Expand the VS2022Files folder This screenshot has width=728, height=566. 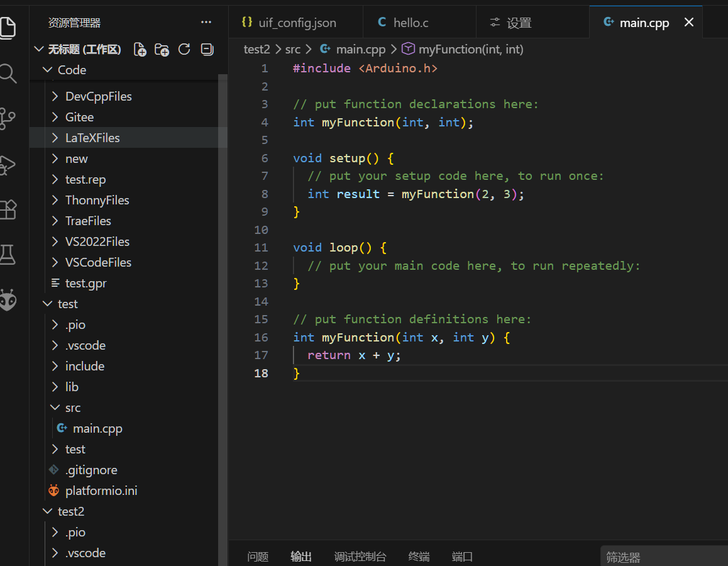pyautogui.click(x=55, y=241)
